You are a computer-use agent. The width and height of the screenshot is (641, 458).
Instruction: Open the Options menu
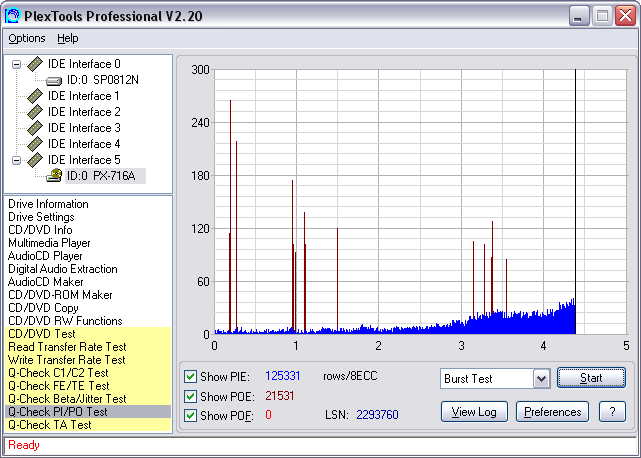[x=27, y=38]
